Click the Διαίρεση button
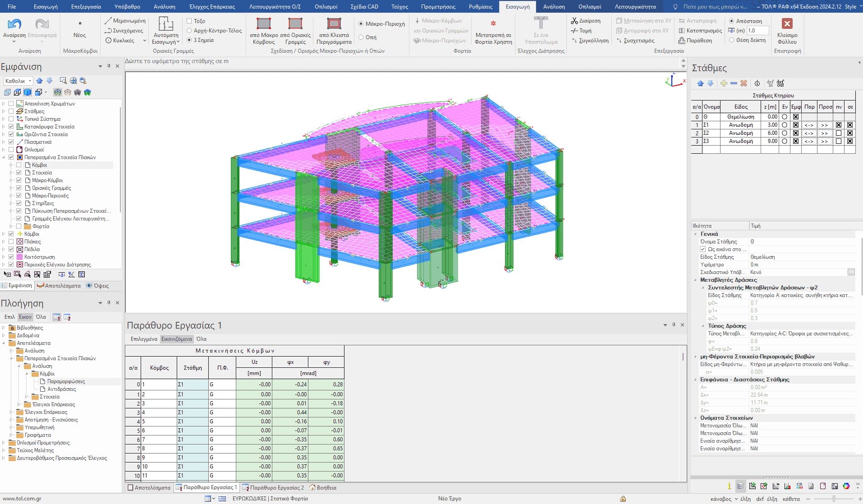The height and width of the screenshot is (504, 863). (586, 21)
